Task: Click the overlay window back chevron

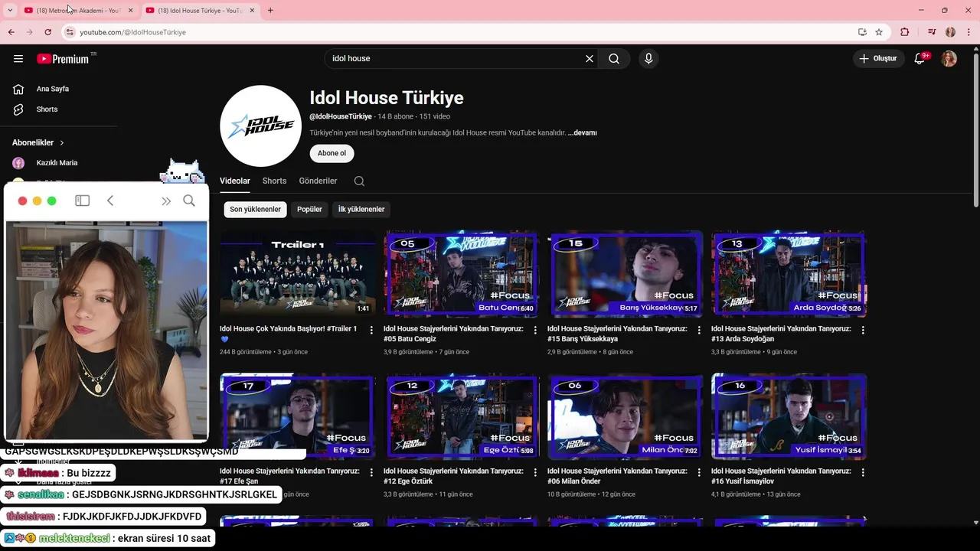Action: coord(110,201)
